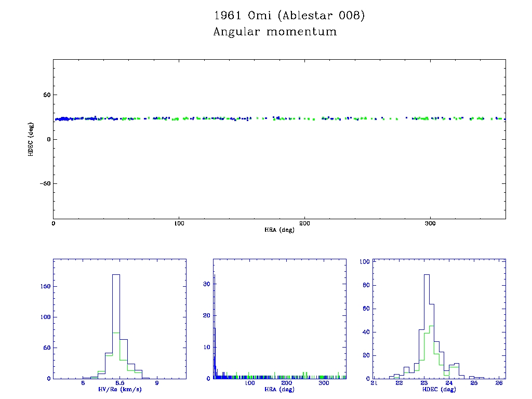Click the "24" tick on HDEC histogram axis
The width and height of the screenshot is (532, 399).
coord(449,383)
